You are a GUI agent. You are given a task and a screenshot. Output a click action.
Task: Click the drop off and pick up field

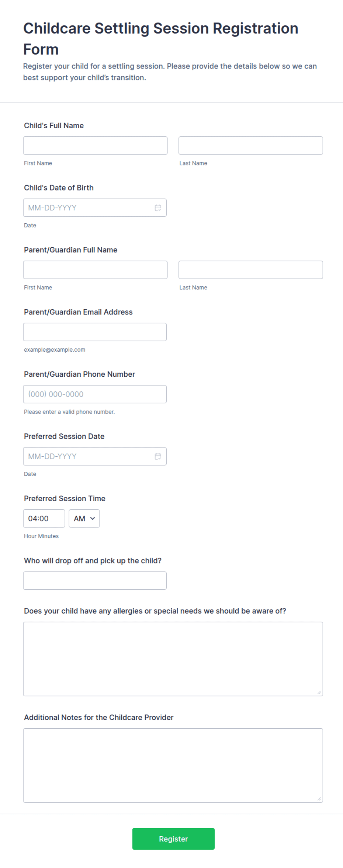tap(95, 581)
